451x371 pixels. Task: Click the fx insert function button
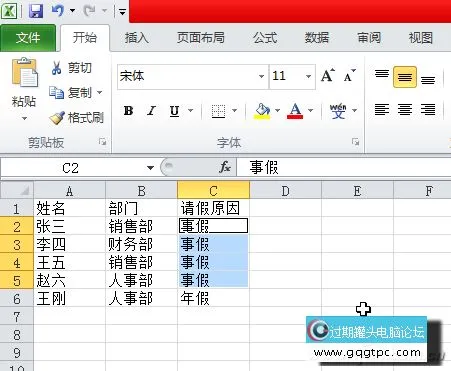(225, 167)
